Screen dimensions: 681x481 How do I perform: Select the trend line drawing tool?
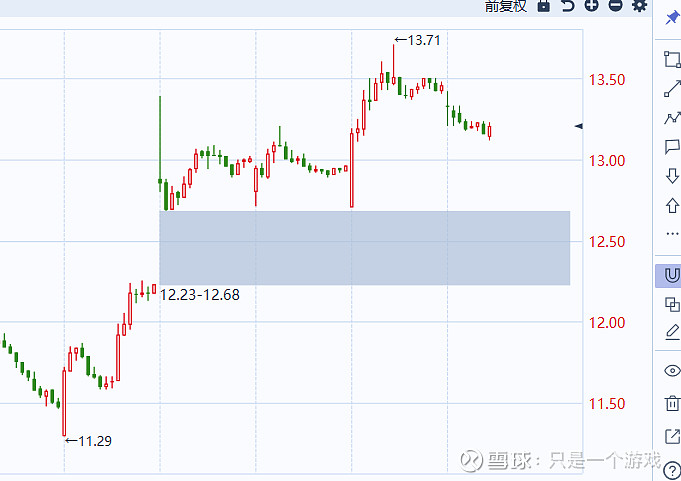click(x=672, y=88)
